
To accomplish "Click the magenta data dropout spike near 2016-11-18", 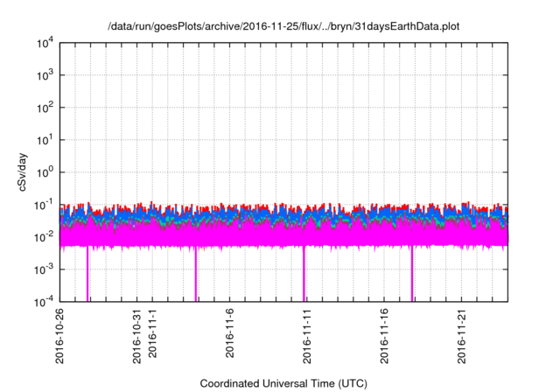I will coord(412,274).
